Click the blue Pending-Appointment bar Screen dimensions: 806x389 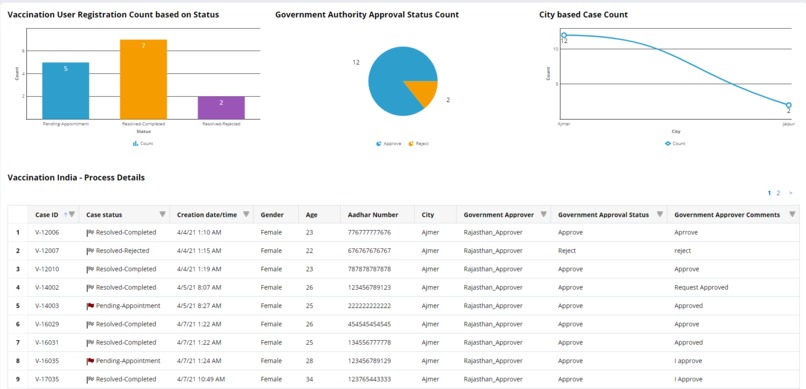pyautogui.click(x=65, y=91)
